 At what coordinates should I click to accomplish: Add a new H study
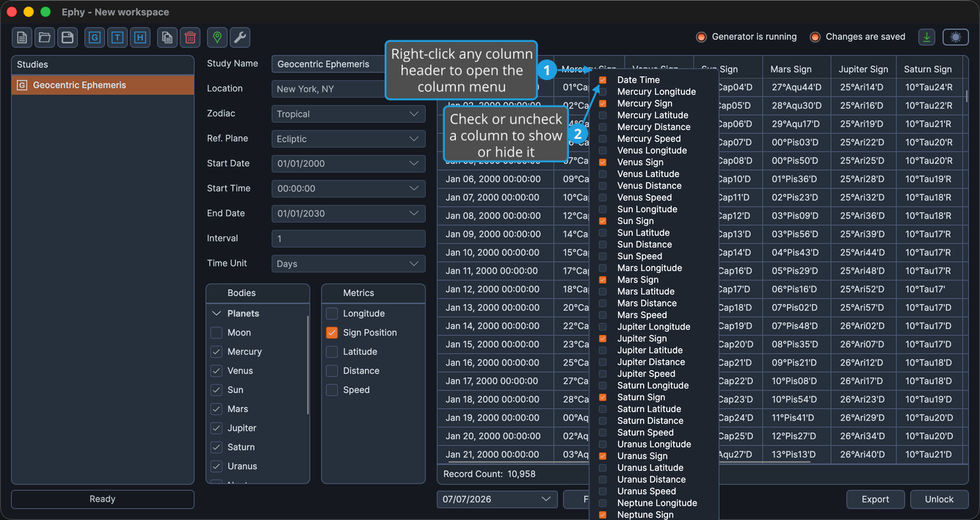tap(140, 37)
